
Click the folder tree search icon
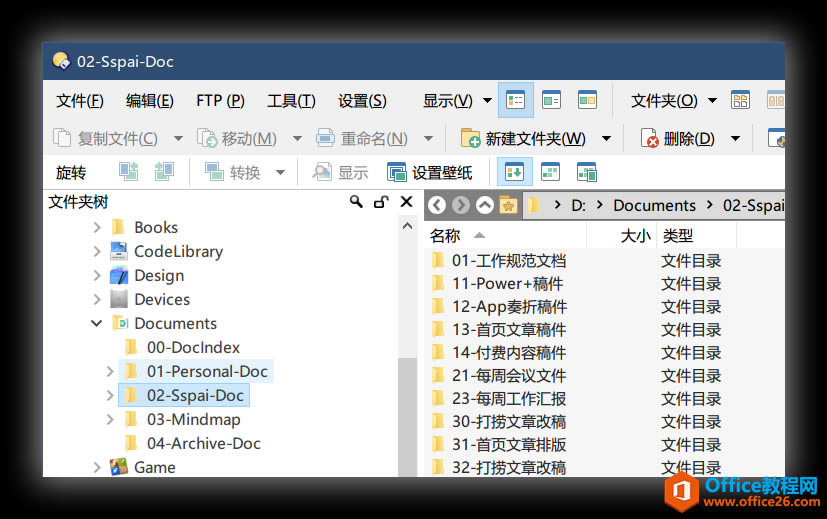356,201
